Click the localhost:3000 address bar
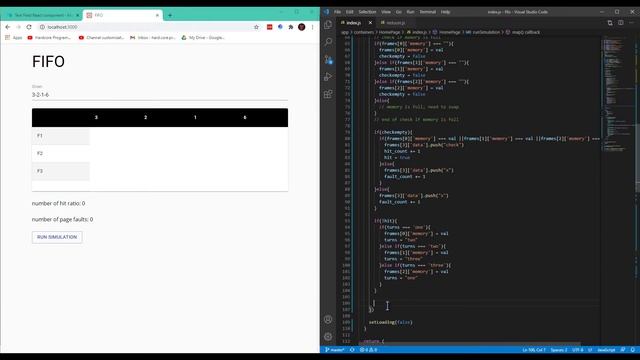 coord(147,27)
